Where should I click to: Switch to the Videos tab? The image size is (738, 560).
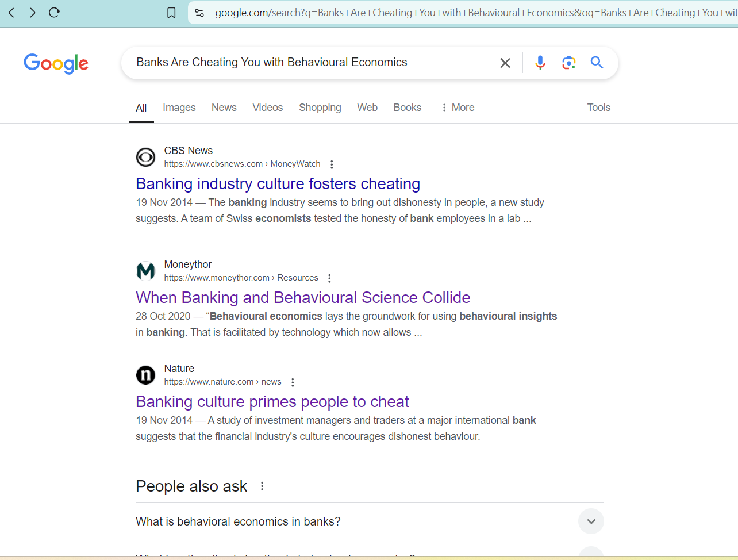pyautogui.click(x=268, y=108)
